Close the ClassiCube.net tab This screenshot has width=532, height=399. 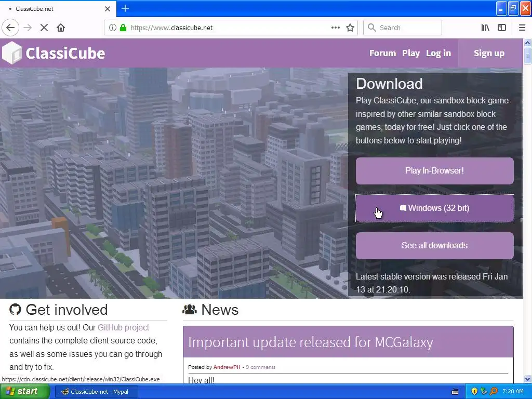108,9
